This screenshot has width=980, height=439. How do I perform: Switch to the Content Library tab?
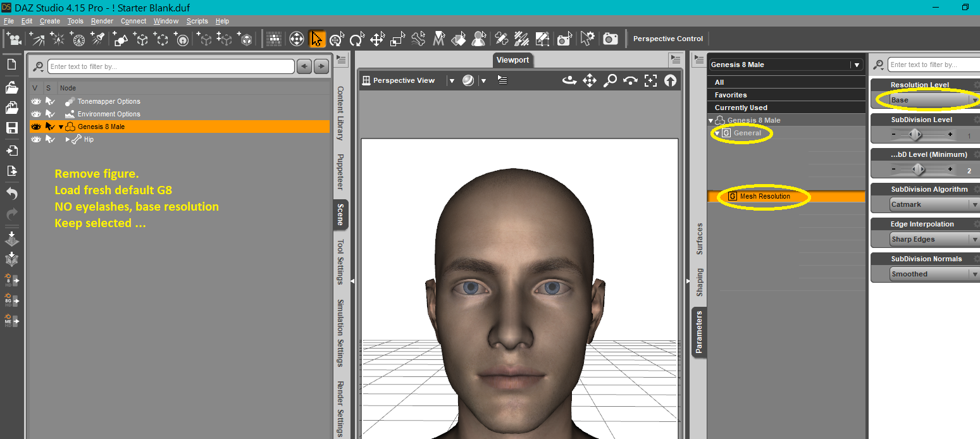(x=340, y=114)
